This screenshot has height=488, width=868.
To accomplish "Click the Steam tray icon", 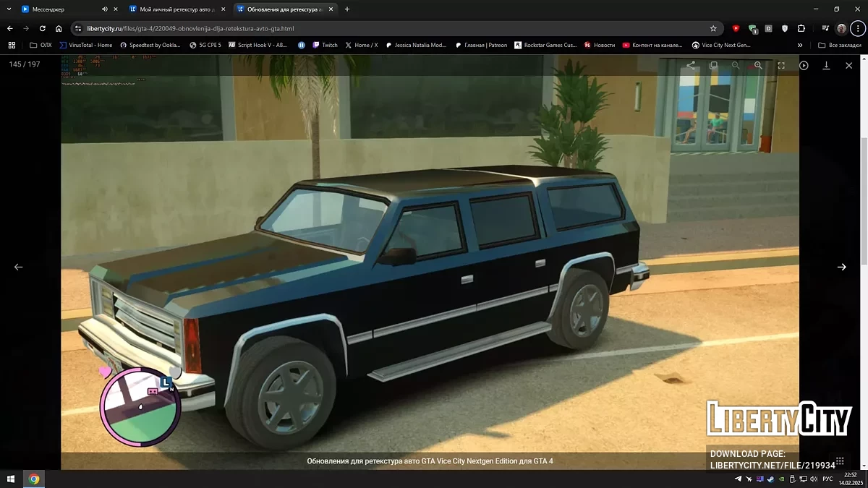I will [x=770, y=479].
